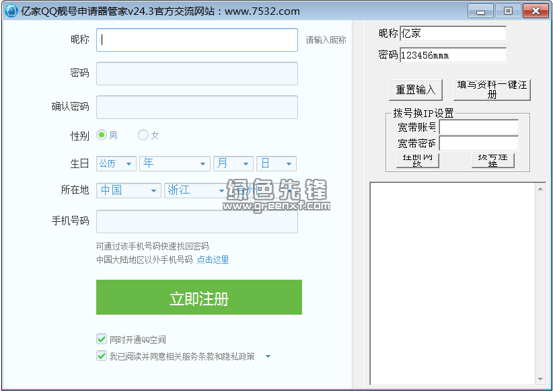Click the green 立即注册 button
This screenshot has height=392, width=553.
point(199,297)
